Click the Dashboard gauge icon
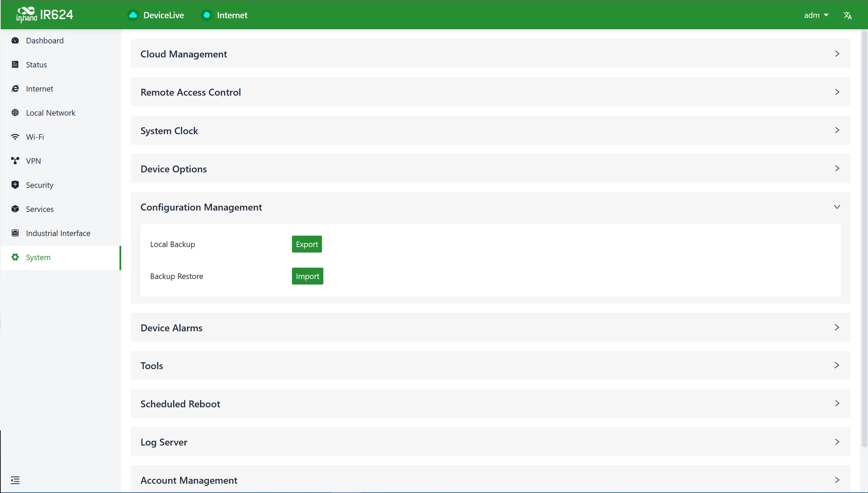This screenshot has width=868, height=493. [15, 41]
